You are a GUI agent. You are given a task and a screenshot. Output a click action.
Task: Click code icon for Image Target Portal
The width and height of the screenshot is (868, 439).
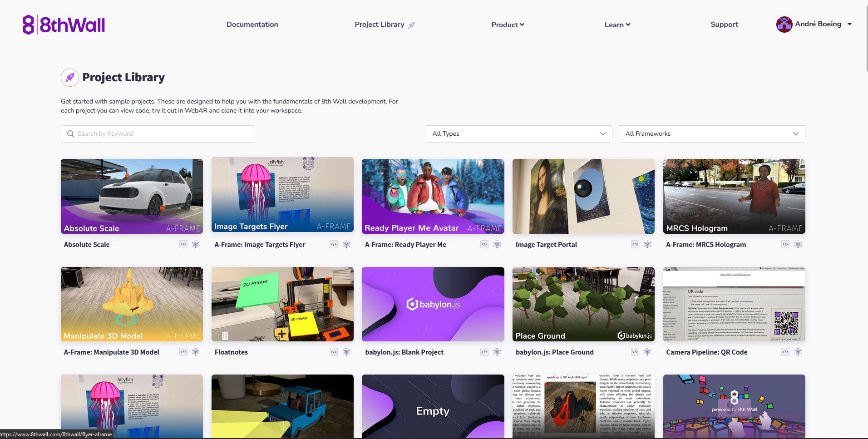tap(635, 244)
